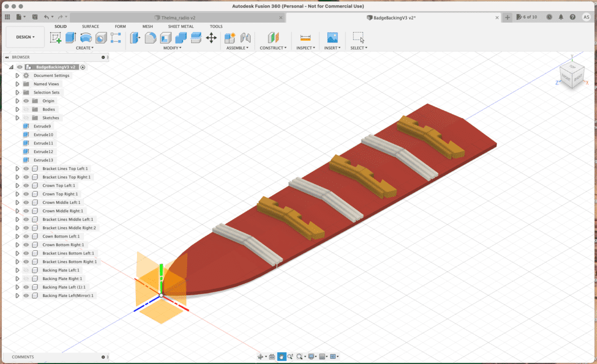Viewport: 597px width, 364px height.
Task: Click the Look At icon in navigation bar
Action: point(271,356)
